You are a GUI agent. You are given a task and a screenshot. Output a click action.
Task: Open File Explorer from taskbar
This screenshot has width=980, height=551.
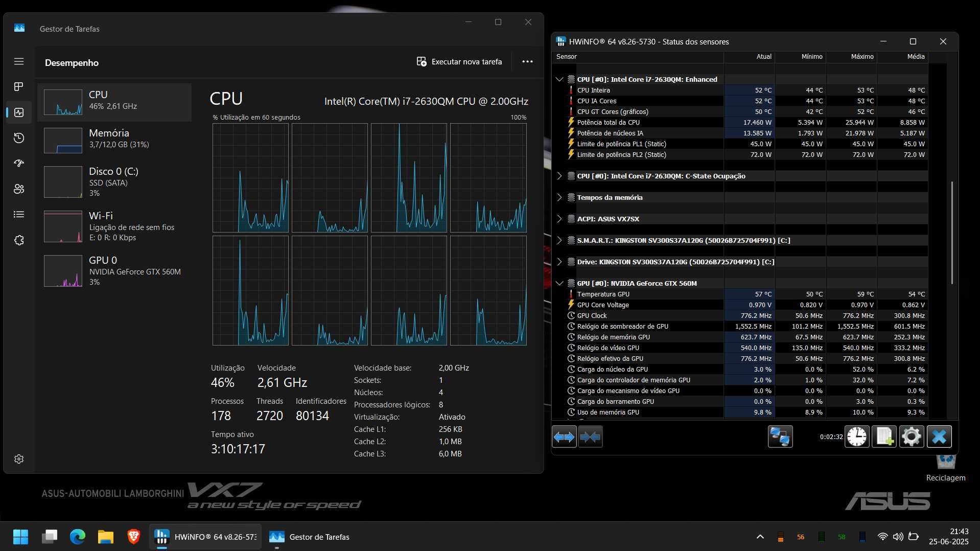[106, 537]
